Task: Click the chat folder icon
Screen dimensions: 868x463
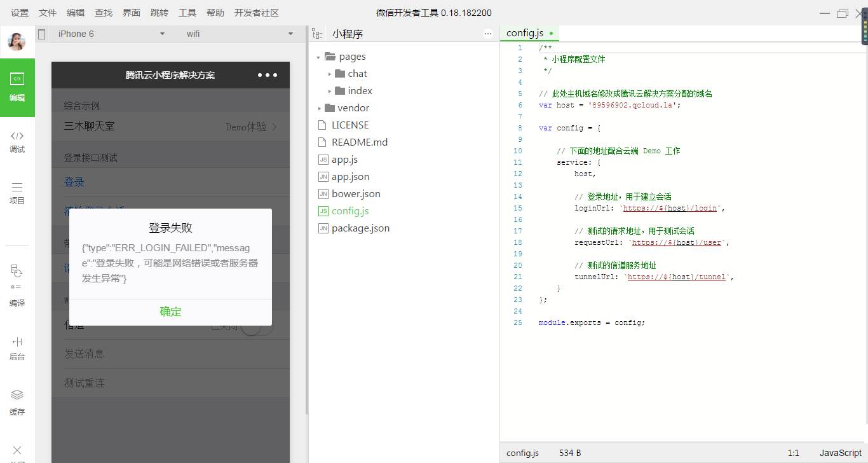Action: (340, 74)
